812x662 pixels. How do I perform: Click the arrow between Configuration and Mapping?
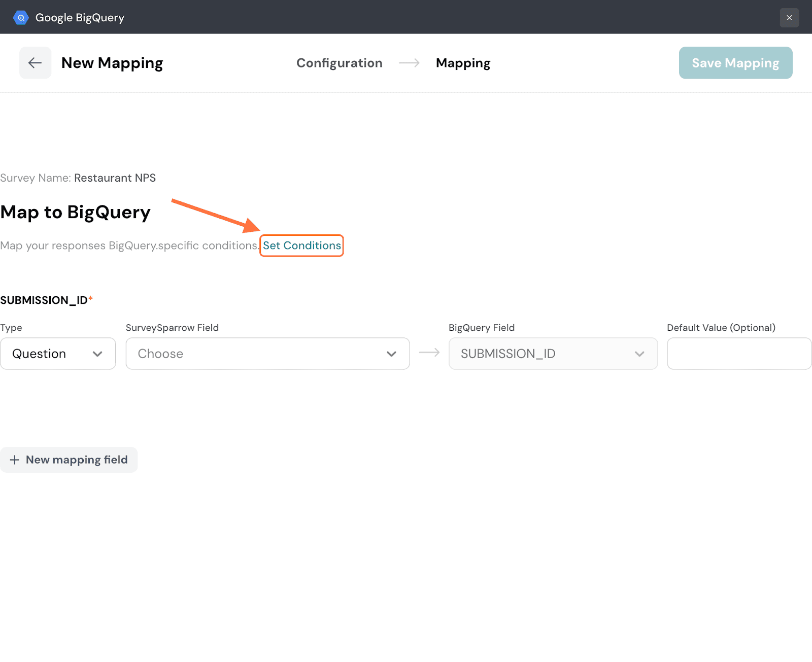pyautogui.click(x=409, y=63)
